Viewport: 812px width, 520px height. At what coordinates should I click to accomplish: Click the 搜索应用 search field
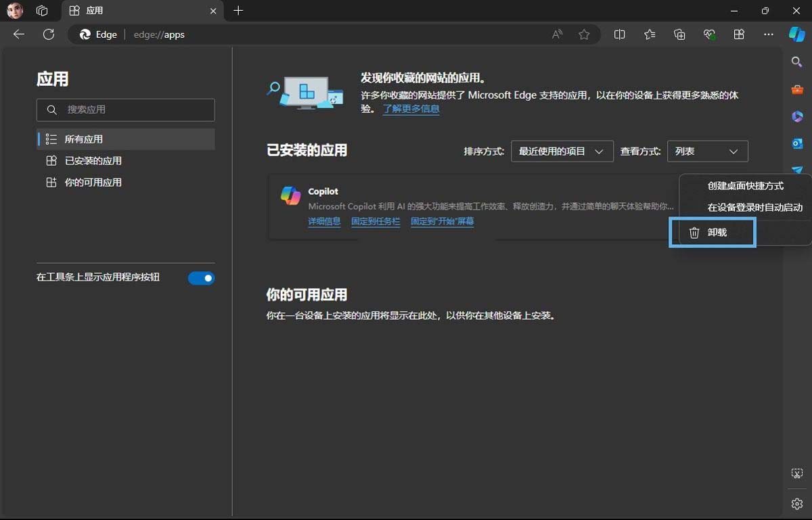[126, 110]
